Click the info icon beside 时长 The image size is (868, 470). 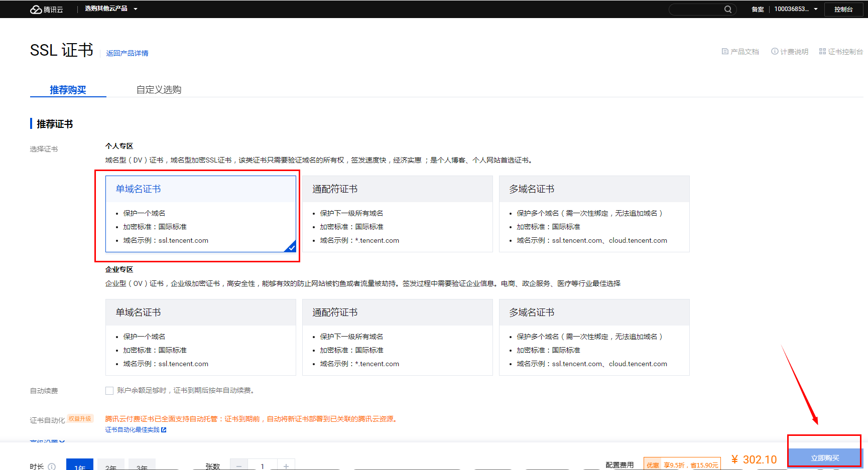click(x=52, y=466)
